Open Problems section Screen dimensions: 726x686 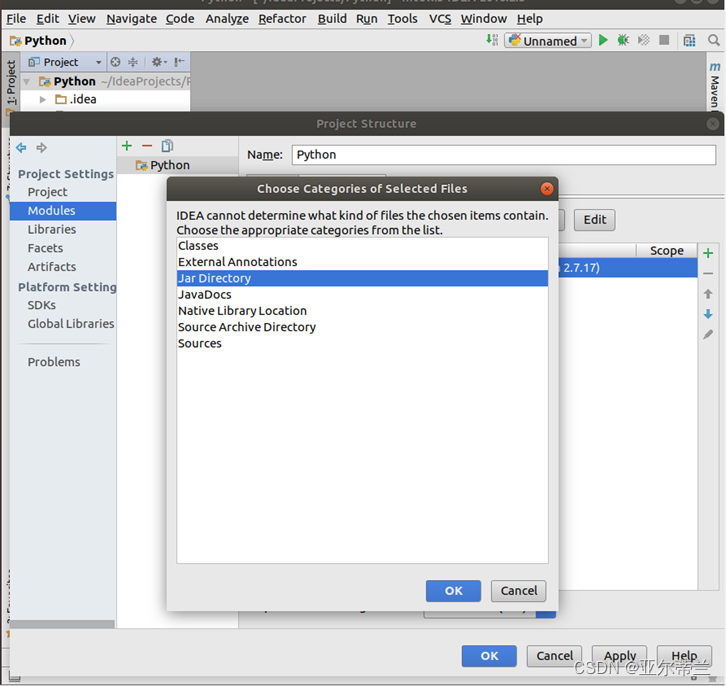pyautogui.click(x=54, y=362)
